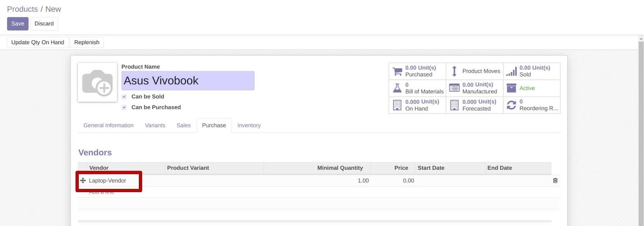This screenshot has height=226, width=644.
Task: Click the camera product image placeholder
Action: click(x=97, y=82)
